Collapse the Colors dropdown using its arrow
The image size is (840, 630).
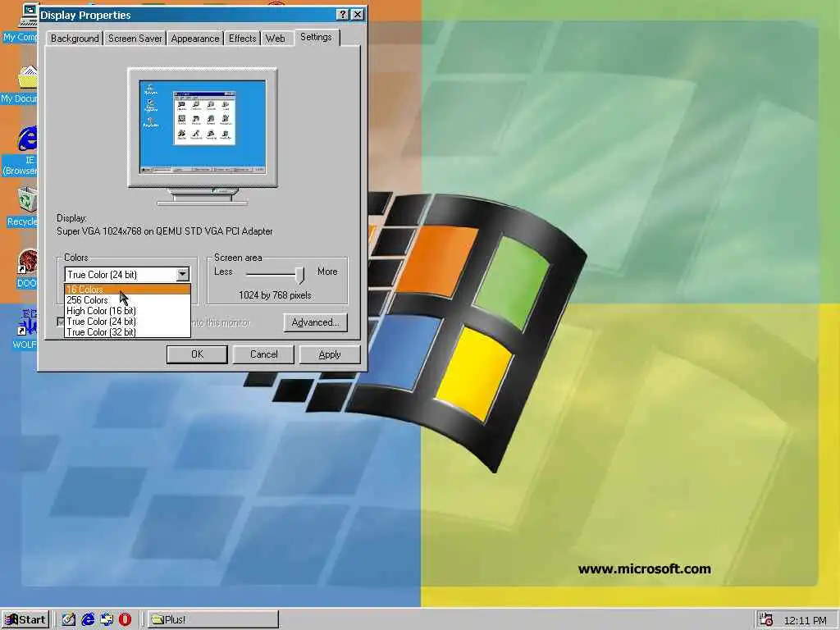click(x=183, y=274)
